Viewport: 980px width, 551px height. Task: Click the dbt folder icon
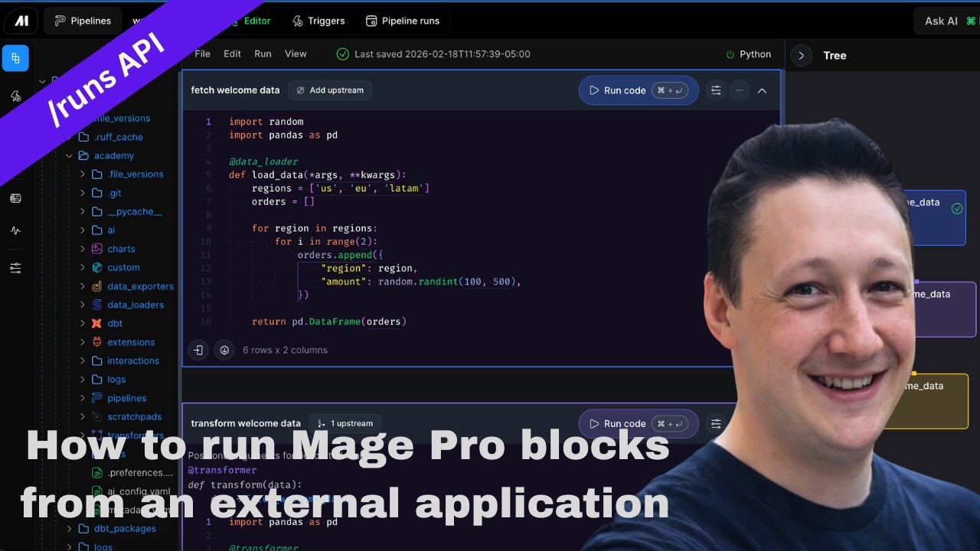coord(97,323)
